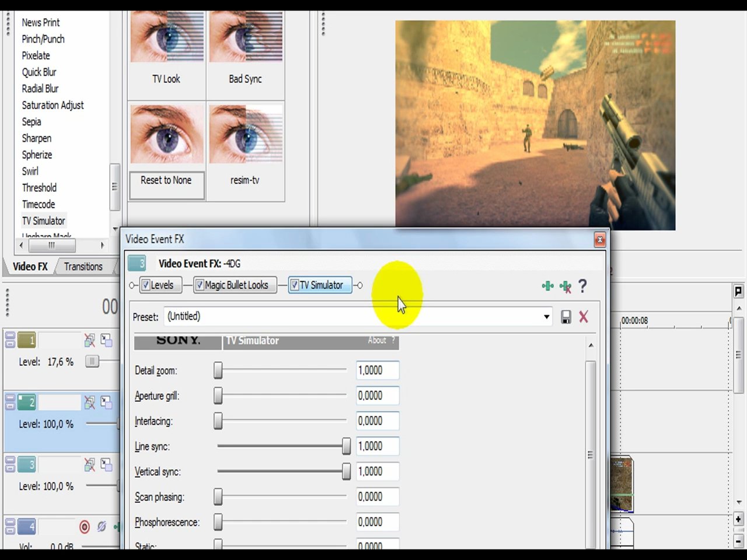Select track 3 number badge
747x560 pixels.
tap(27, 464)
